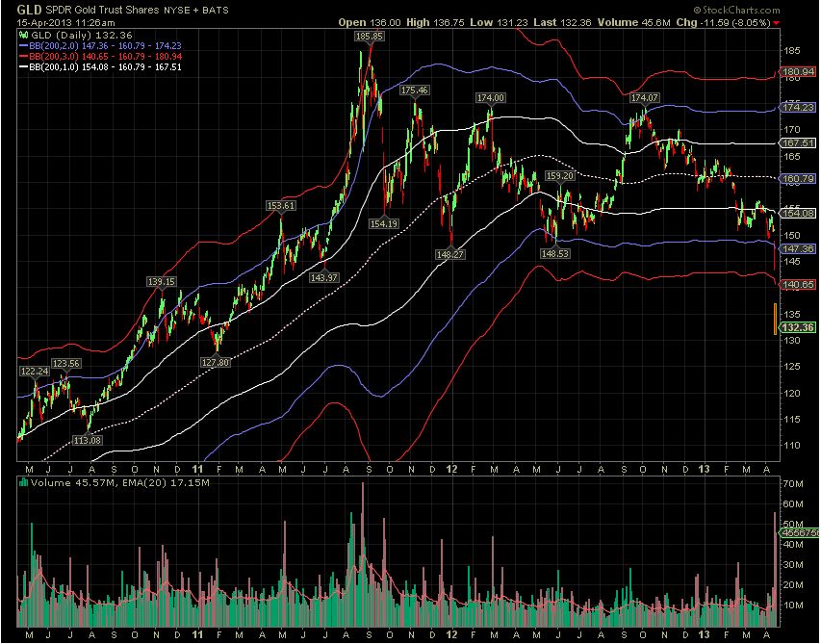Click the 143.97 low price label
821x644 pixels.
point(324,277)
